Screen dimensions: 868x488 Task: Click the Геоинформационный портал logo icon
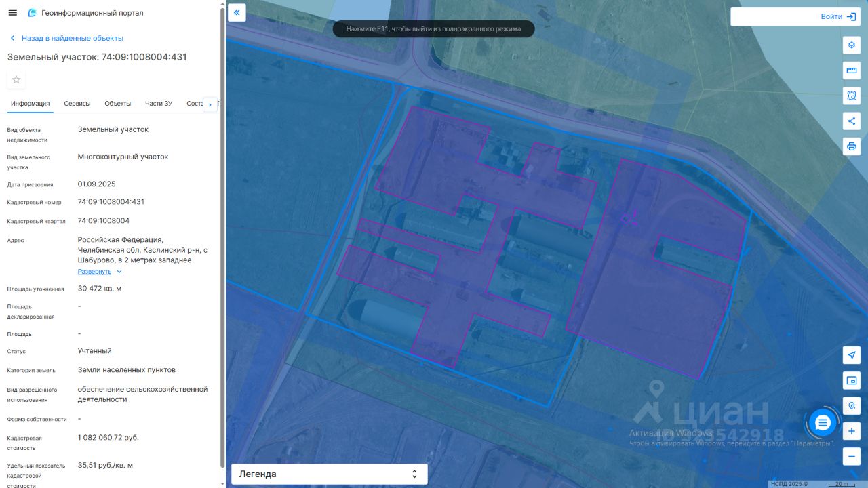[32, 13]
